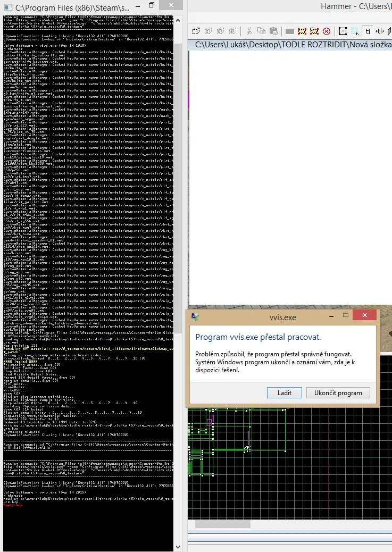Click the Carve tool icon in Hammer toolbar
Image resolution: width=392 pixels, height=552 pixels.
click(x=196, y=31)
